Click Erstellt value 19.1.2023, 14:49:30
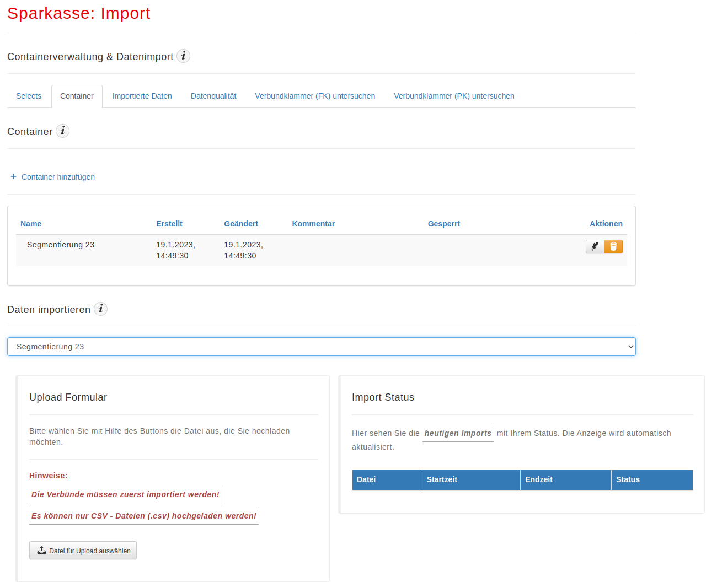 (x=175, y=250)
